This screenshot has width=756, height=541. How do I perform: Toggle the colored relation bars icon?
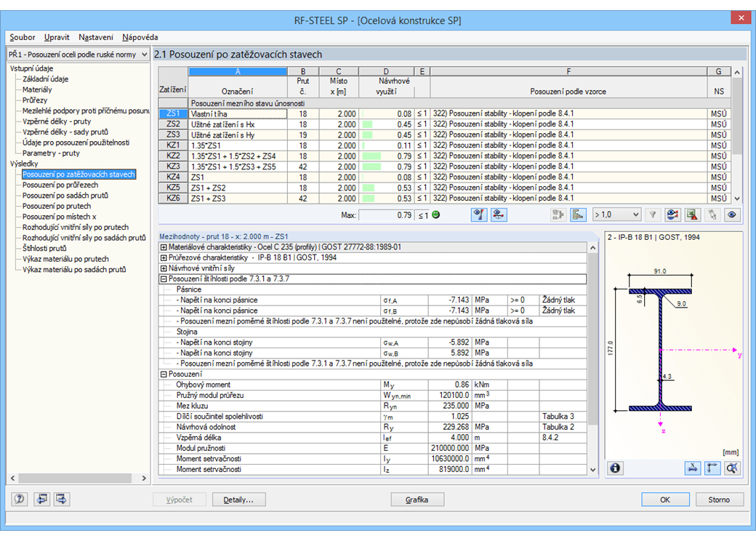click(578, 215)
